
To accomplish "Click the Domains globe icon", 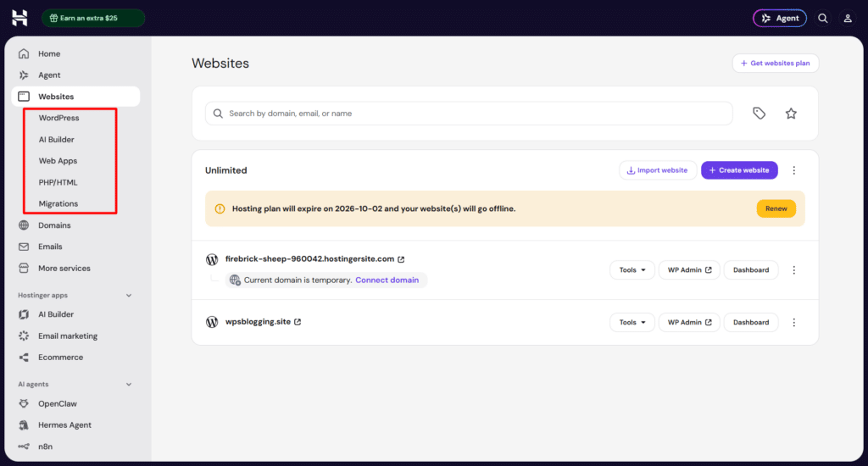I will coord(24,225).
